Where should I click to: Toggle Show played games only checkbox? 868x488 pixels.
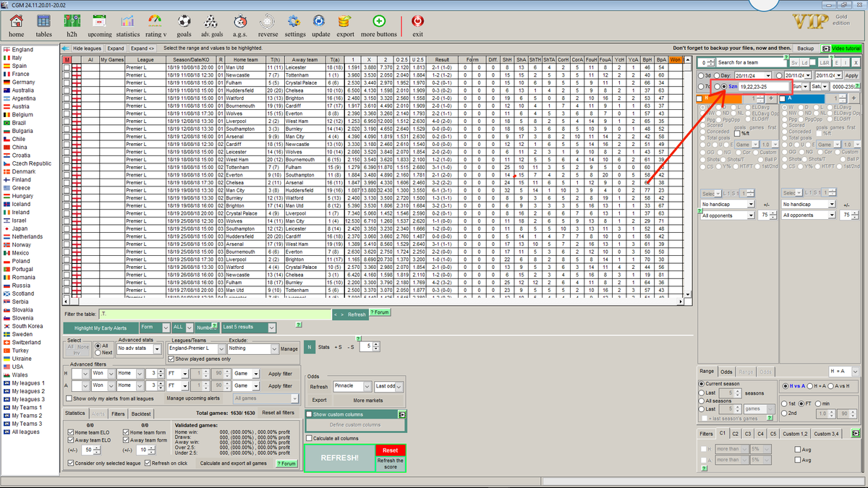tap(172, 359)
